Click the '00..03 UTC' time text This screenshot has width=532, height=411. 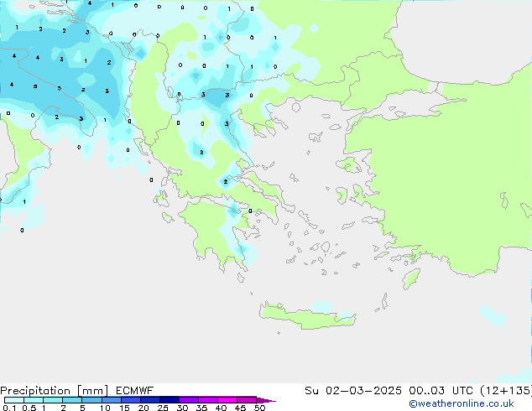[441, 391]
